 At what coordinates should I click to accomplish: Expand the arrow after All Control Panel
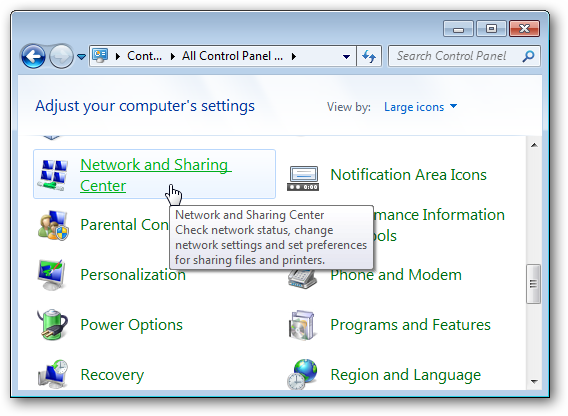[x=294, y=56]
